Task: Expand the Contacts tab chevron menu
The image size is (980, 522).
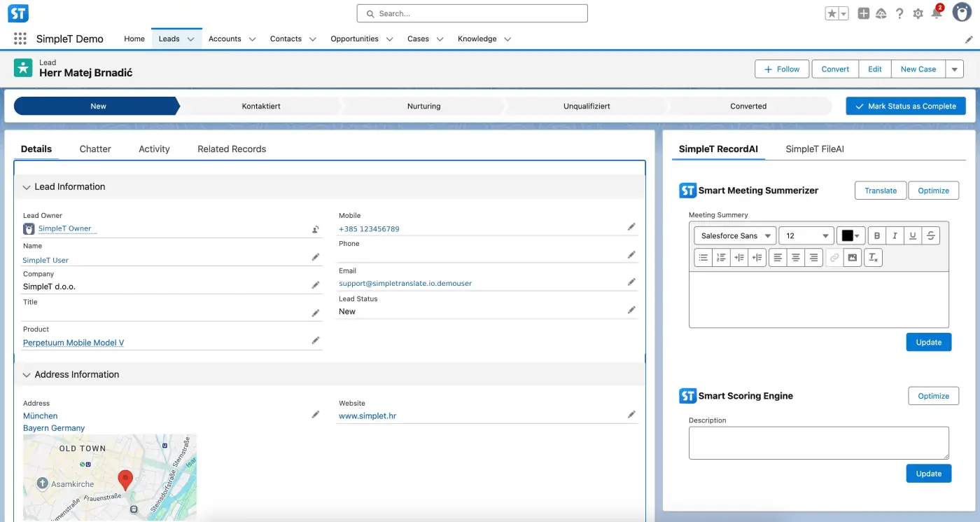Action: [313, 39]
